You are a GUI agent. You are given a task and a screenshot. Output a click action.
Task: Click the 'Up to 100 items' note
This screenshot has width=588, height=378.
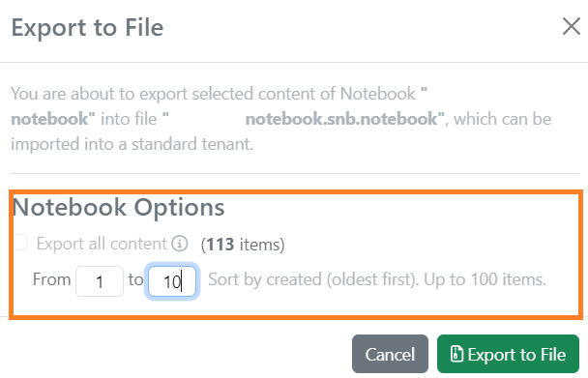[485, 279]
